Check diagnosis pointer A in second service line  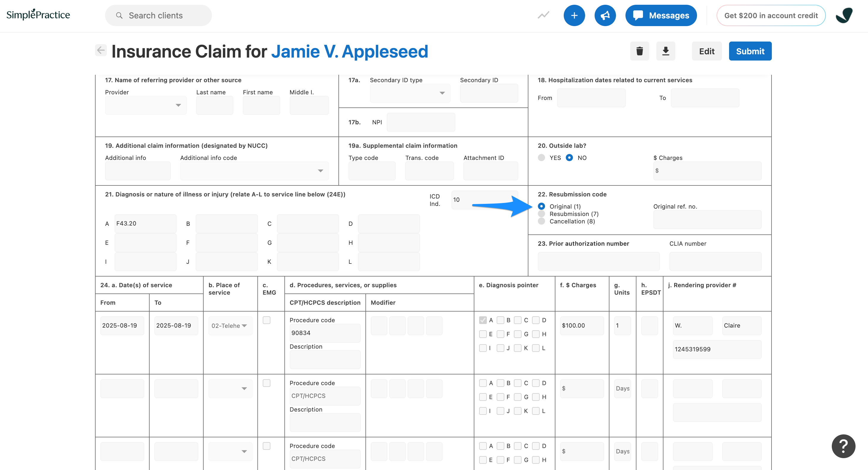click(x=483, y=383)
